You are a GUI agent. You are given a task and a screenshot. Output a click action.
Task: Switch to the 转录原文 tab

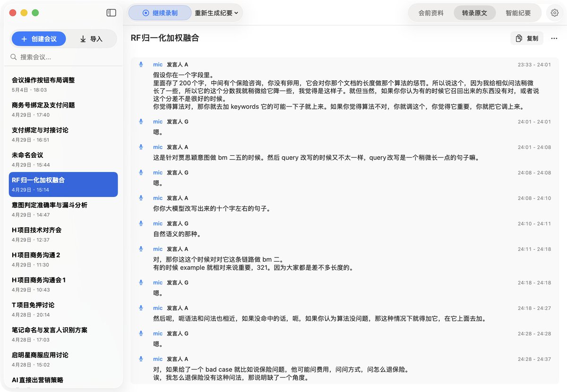(x=474, y=13)
